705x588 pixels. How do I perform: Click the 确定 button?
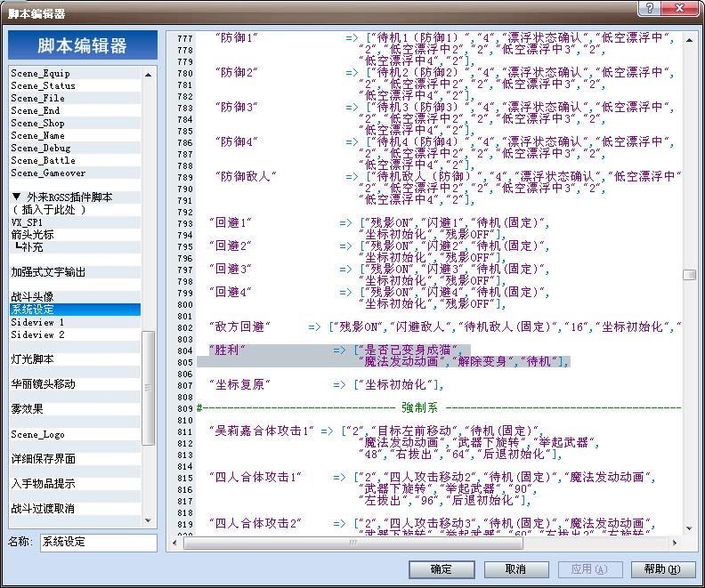tap(442, 569)
